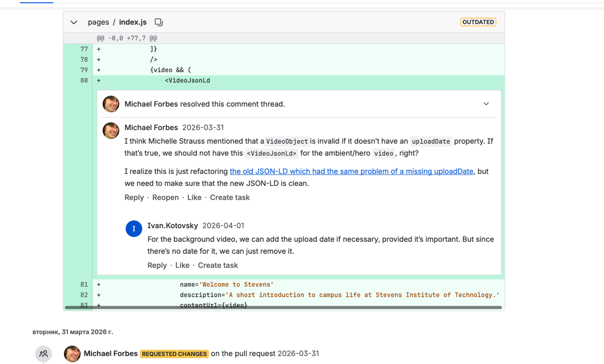Like Ivan.Kotovsky's comment
This screenshot has height=364, width=604.
(x=182, y=265)
